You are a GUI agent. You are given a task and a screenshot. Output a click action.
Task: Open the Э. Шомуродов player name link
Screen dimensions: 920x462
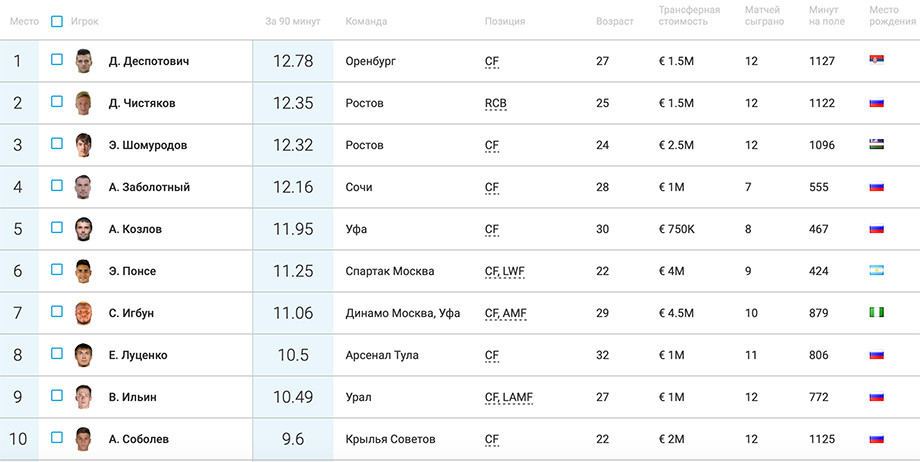[148, 145]
